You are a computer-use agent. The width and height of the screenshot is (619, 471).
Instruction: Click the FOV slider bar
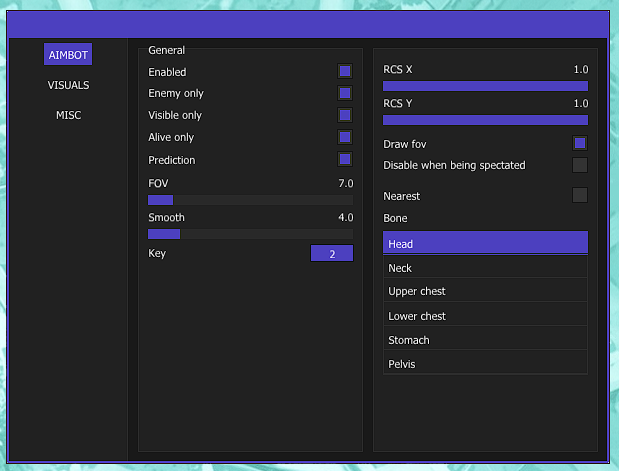pyautogui.click(x=250, y=200)
